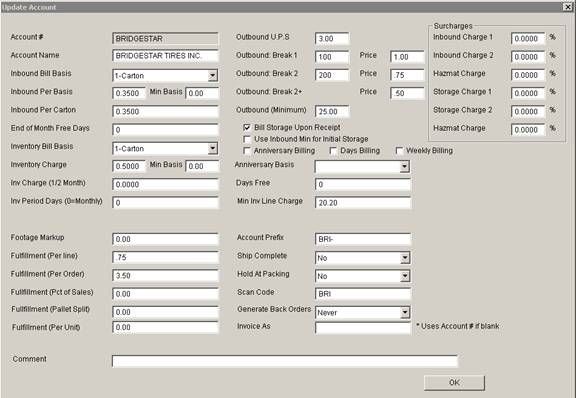The image size is (576, 398).
Task: Open the Inbound Bill Basis dropdown
Action: (x=213, y=76)
